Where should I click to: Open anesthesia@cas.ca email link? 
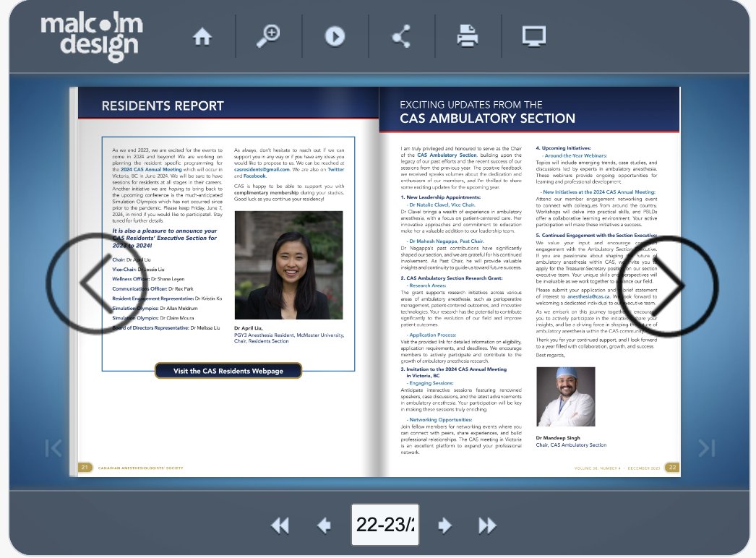pos(588,296)
